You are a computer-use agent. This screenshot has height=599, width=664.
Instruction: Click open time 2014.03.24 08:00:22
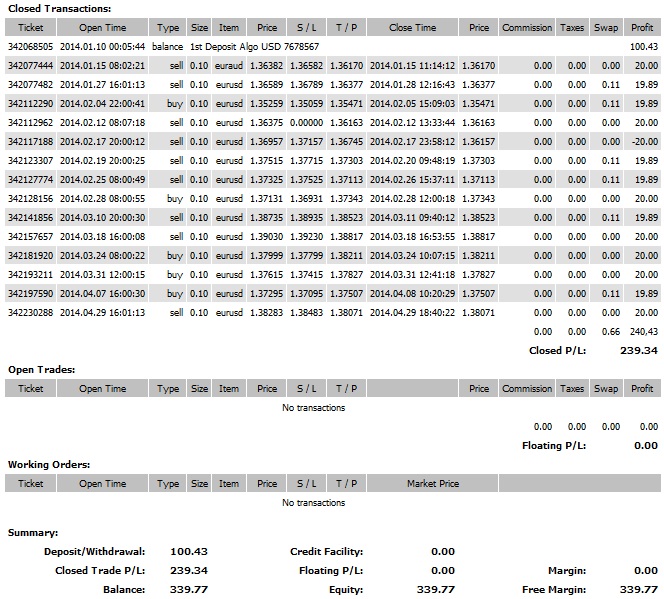click(102, 256)
